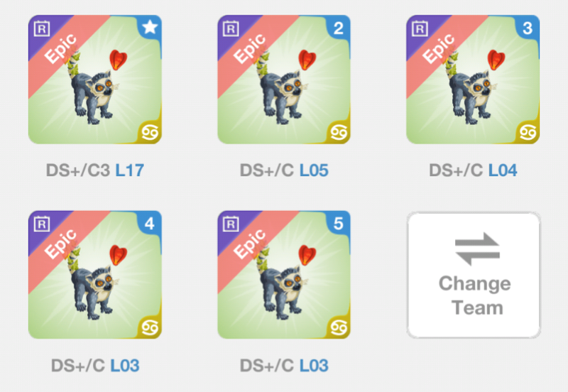Select the L05 lemur card
Viewport: 568px width, 392px height.
tap(284, 80)
